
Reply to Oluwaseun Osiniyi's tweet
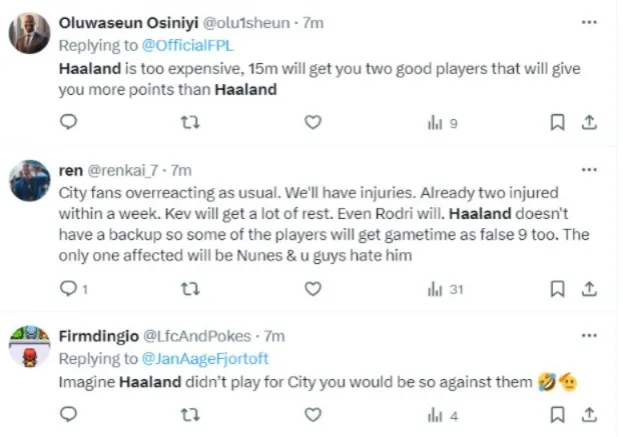68,123
